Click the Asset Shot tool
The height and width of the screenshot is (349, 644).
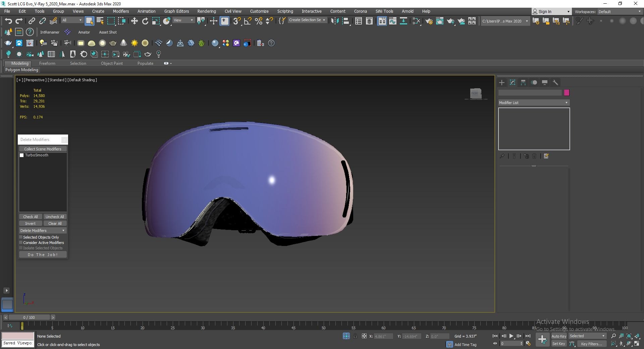[x=108, y=32]
